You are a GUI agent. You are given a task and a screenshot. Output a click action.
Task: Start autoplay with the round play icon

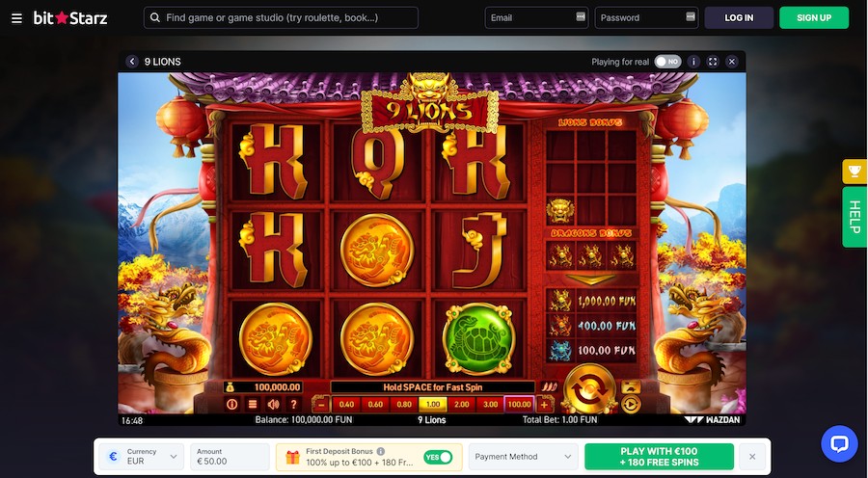pos(631,405)
